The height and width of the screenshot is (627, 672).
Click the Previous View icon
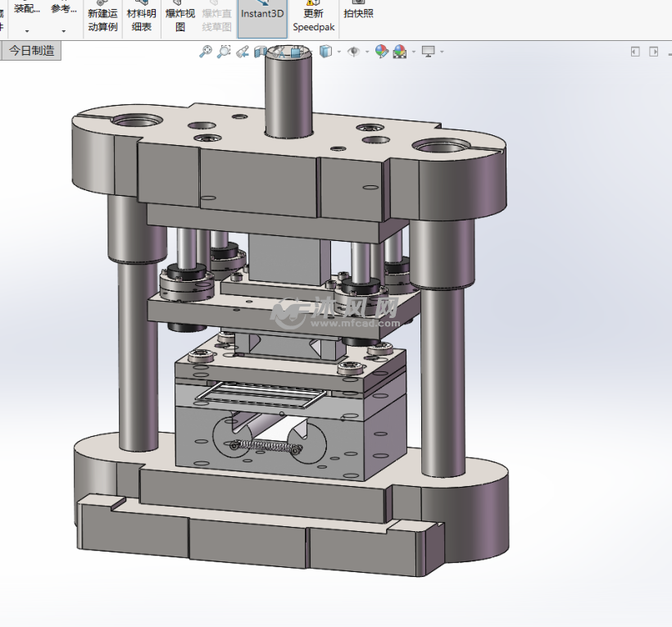pos(243,52)
